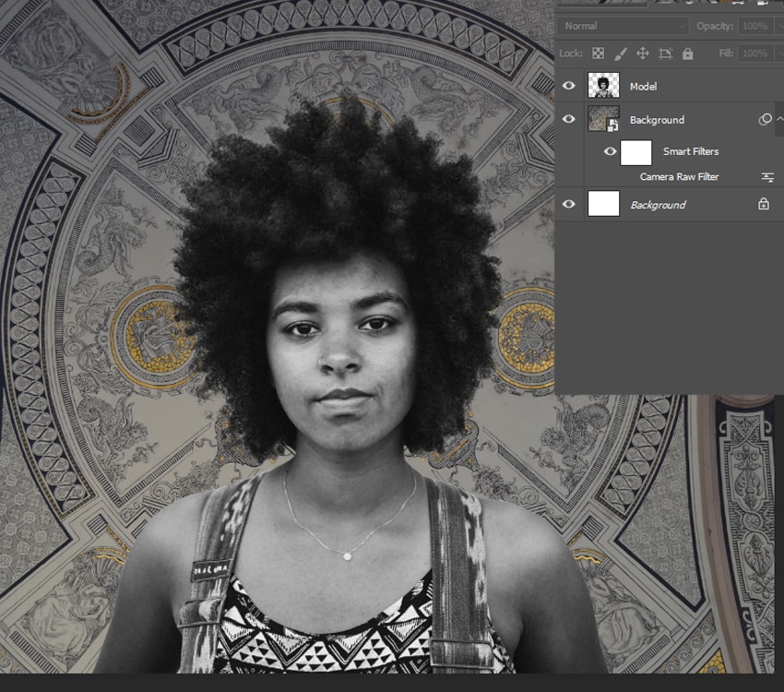This screenshot has width=784, height=692.
Task: Open Camera Raw Filter blending options icon
Action: [767, 177]
